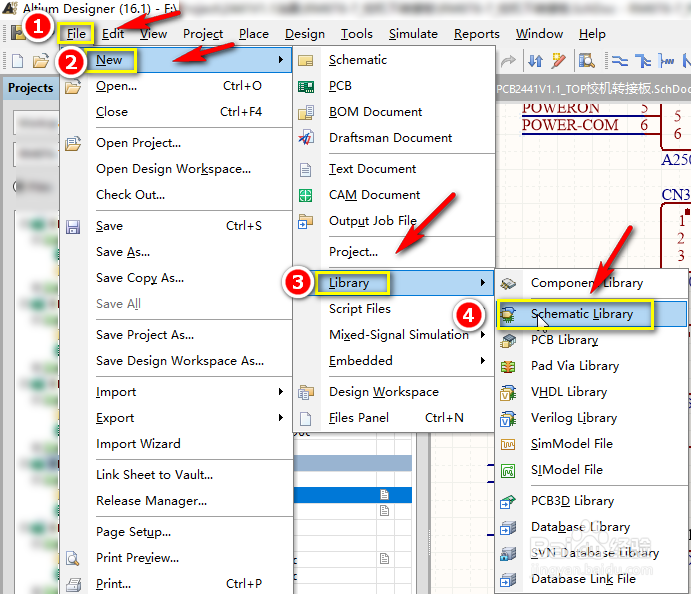Screen dimensions: 691x594
Task: Click the place wire toolbar icon
Action: (620, 61)
